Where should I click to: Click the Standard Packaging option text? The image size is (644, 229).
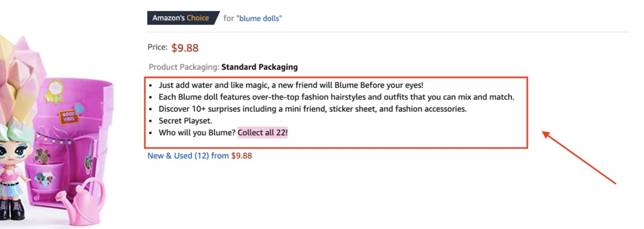point(260,67)
